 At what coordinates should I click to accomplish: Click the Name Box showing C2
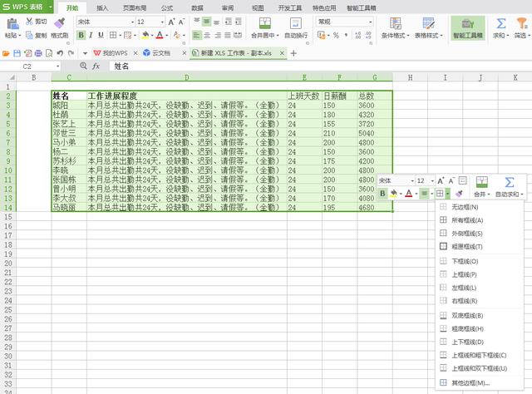(x=33, y=66)
